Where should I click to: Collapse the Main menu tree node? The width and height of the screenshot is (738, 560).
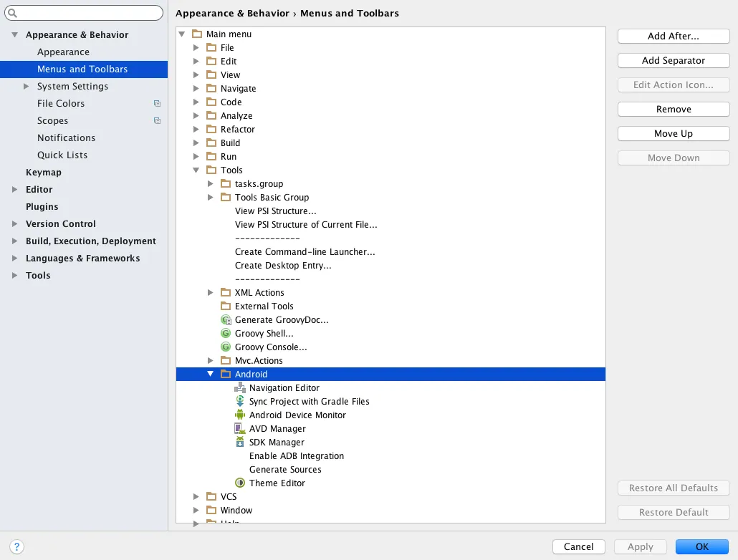[x=182, y=34]
